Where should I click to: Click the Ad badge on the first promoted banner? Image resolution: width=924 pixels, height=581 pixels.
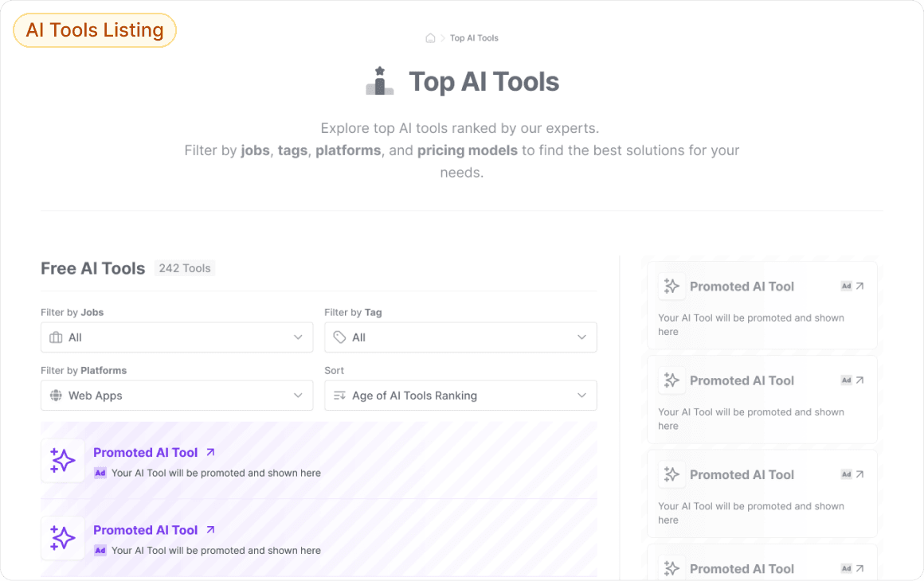click(x=100, y=473)
